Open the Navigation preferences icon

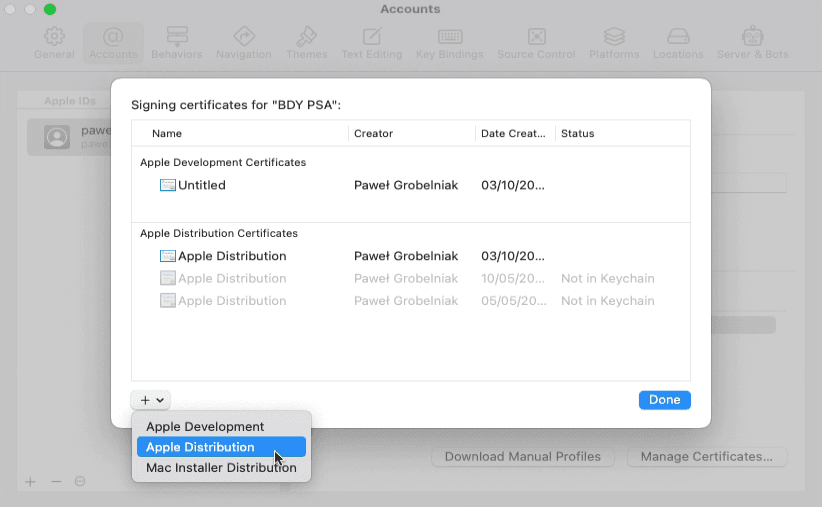[x=244, y=37]
